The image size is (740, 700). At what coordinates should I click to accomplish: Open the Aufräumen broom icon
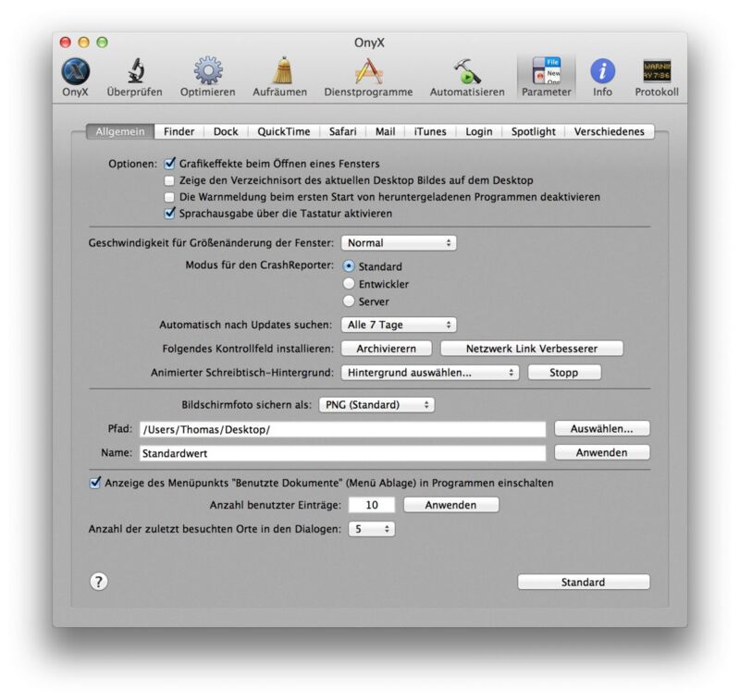(282, 71)
